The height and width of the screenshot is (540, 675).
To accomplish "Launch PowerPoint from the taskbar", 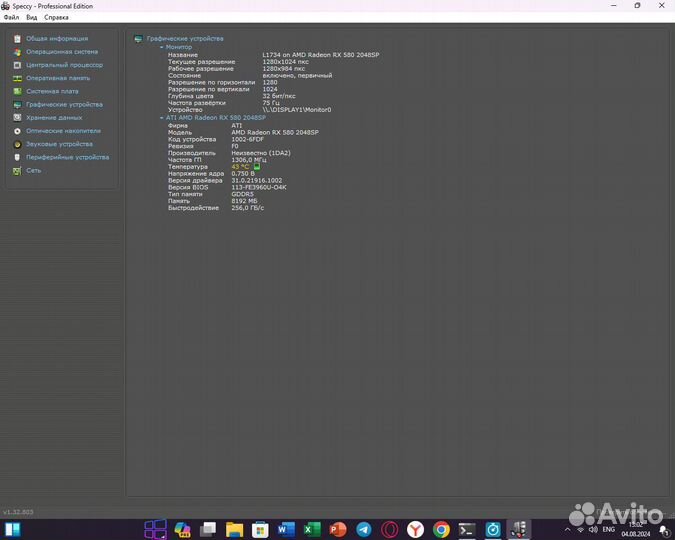I will 338,529.
